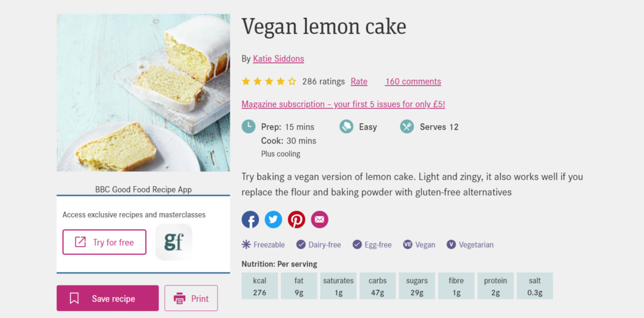Click the Dairy-free checkmark tag

319,244
